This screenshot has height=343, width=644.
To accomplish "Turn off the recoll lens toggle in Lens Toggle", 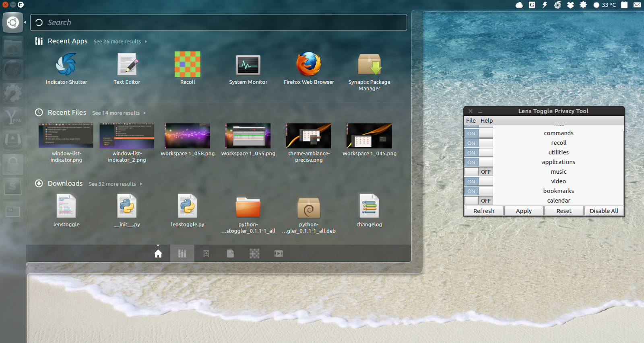I will (479, 143).
